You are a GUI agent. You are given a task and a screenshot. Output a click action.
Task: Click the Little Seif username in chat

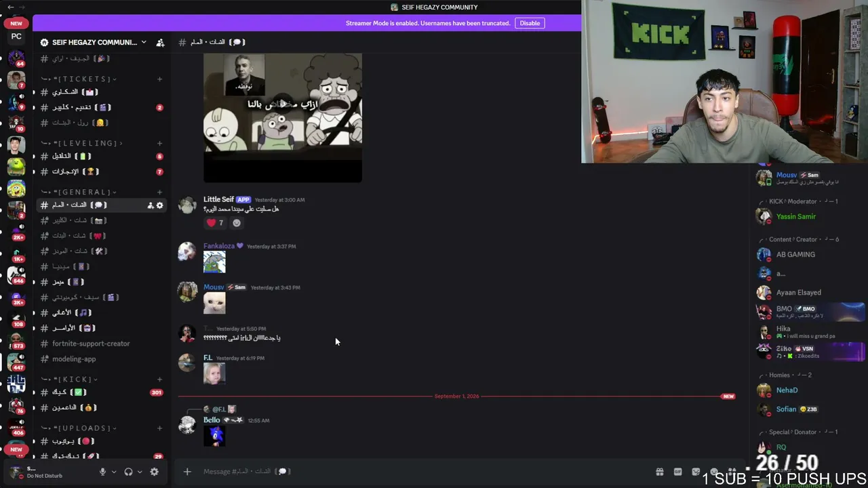pyautogui.click(x=218, y=199)
